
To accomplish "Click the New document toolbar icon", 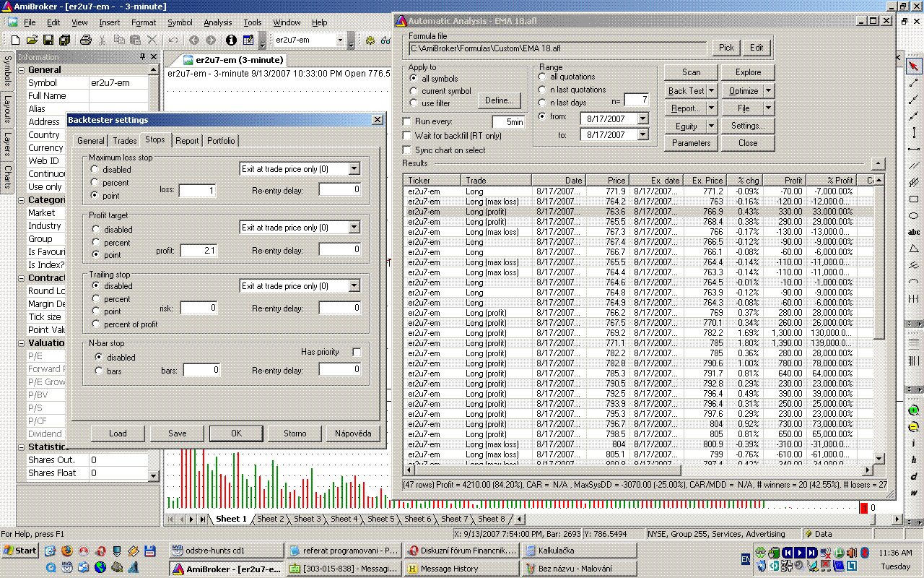I will click(x=15, y=40).
